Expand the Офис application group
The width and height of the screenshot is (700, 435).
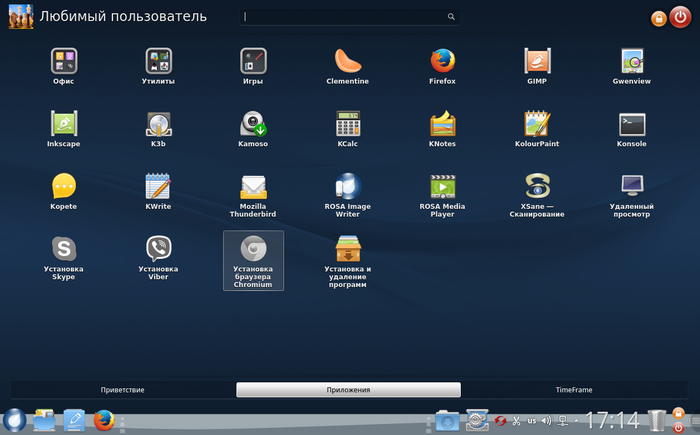click(x=64, y=62)
